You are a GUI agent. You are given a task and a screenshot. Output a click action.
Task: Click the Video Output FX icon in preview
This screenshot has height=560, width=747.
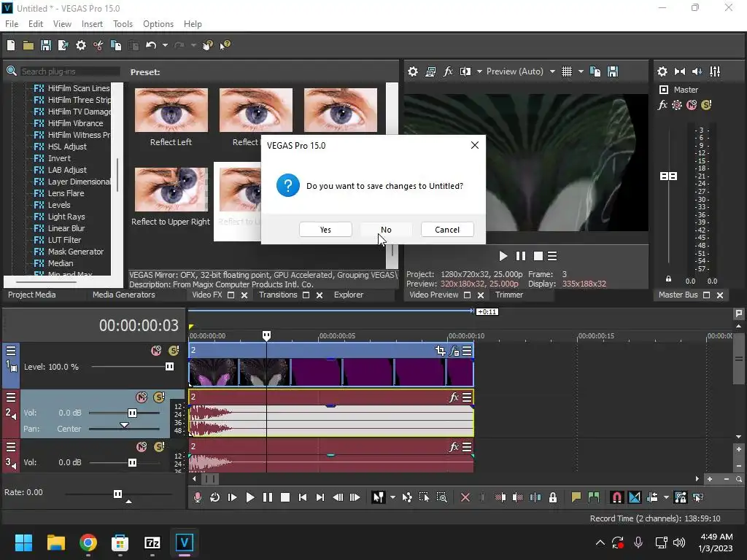pyautogui.click(x=448, y=71)
